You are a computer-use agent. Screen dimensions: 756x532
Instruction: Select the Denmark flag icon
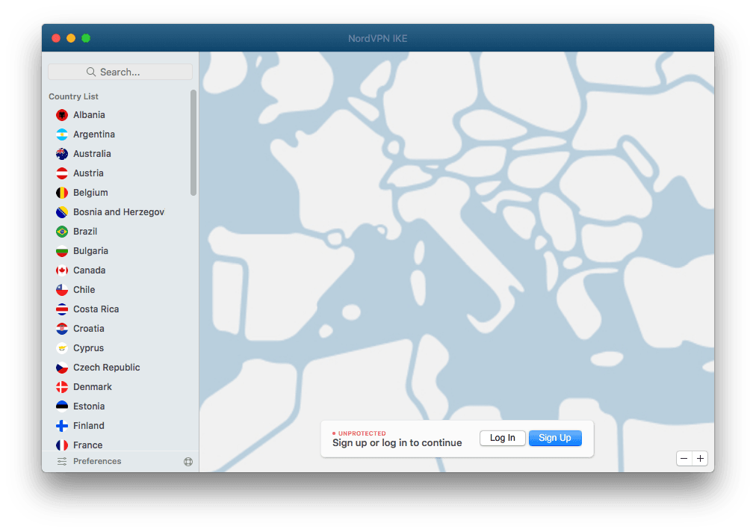tap(62, 387)
